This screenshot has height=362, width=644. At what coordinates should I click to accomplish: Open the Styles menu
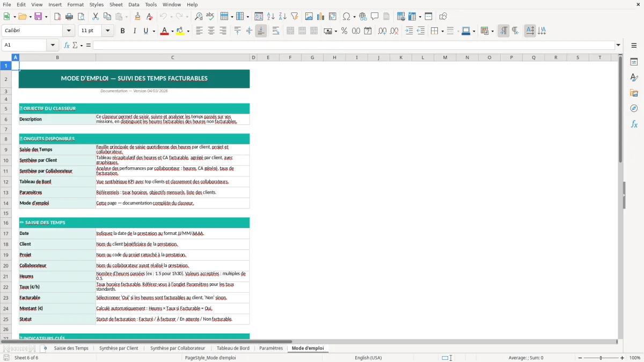[97, 4]
